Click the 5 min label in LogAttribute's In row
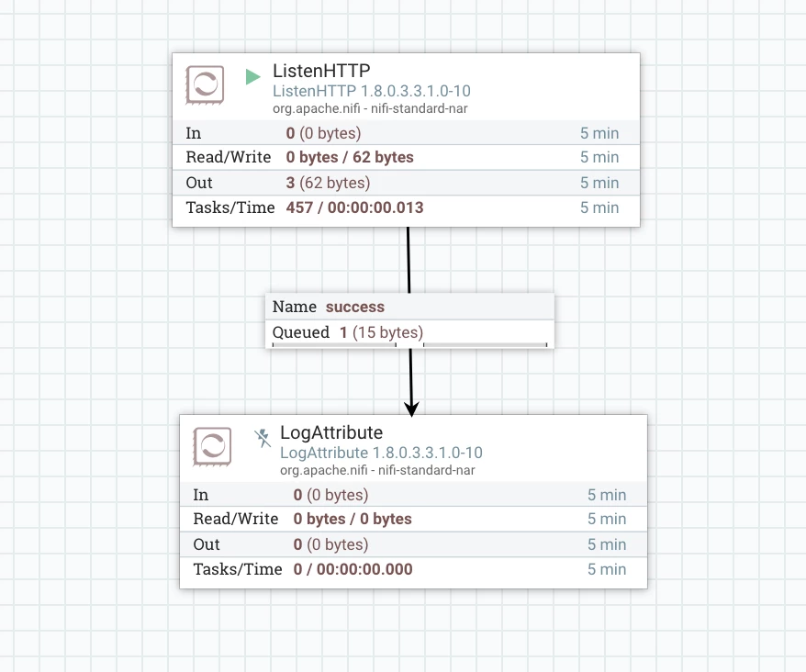This screenshot has width=806, height=672. [607, 495]
